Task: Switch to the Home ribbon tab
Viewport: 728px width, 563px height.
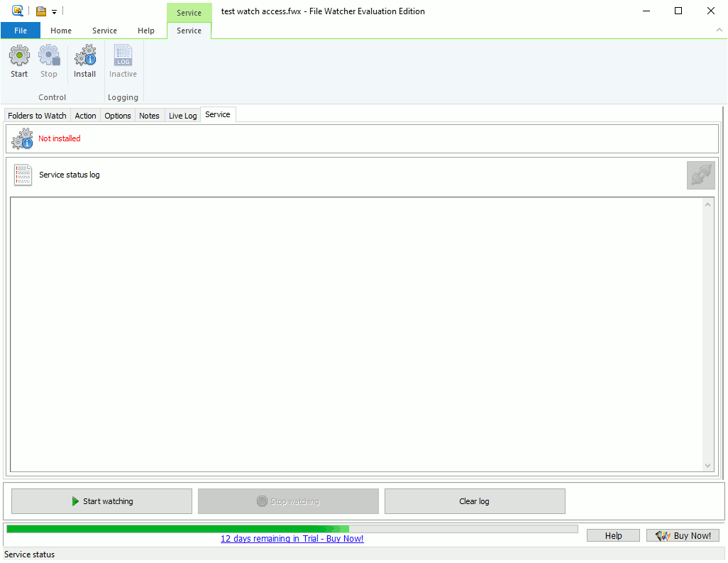Action: click(x=61, y=31)
